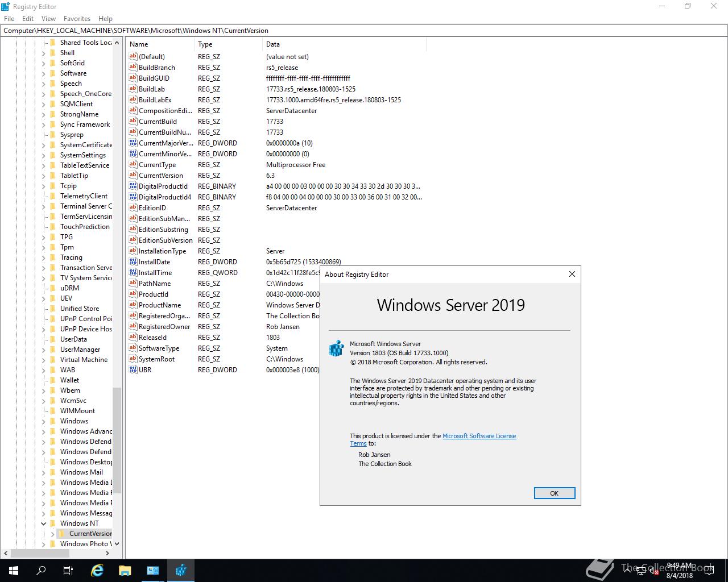Select the (Default) value icon

(x=133, y=56)
